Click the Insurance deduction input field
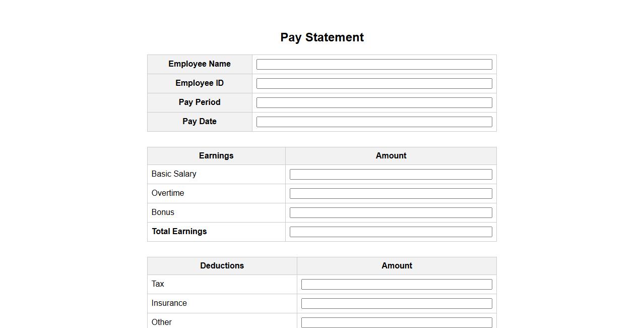 [397, 303]
